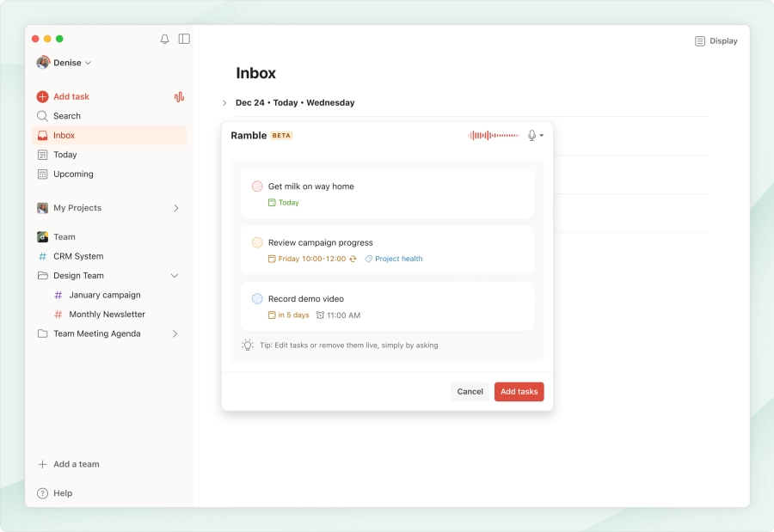Check off Get milk on way home

[257, 187]
